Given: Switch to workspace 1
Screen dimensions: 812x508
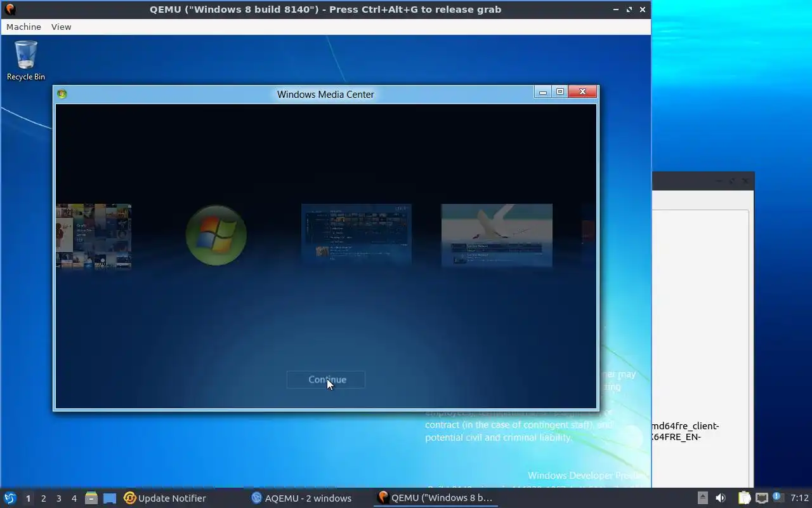Looking at the screenshot, I should tap(28, 498).
